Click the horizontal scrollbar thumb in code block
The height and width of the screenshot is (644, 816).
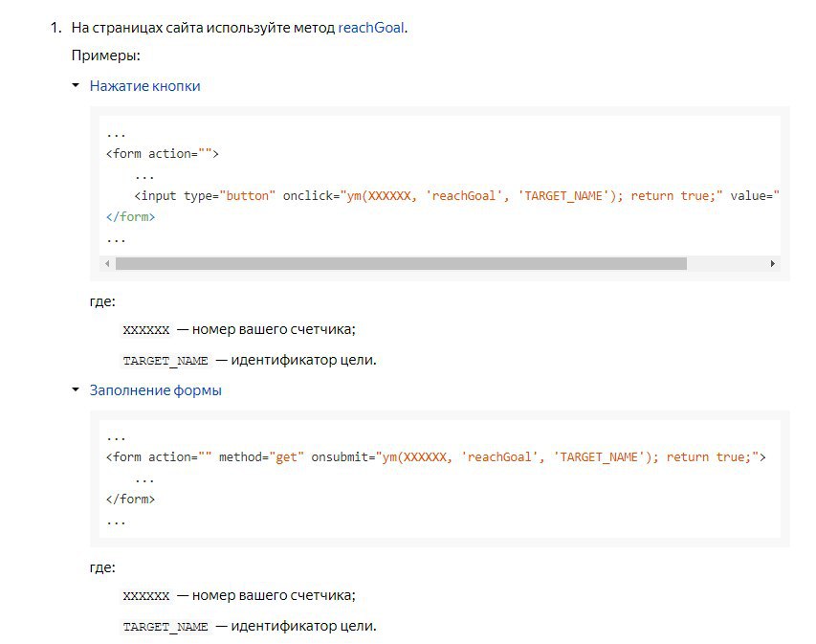(401, 264)
